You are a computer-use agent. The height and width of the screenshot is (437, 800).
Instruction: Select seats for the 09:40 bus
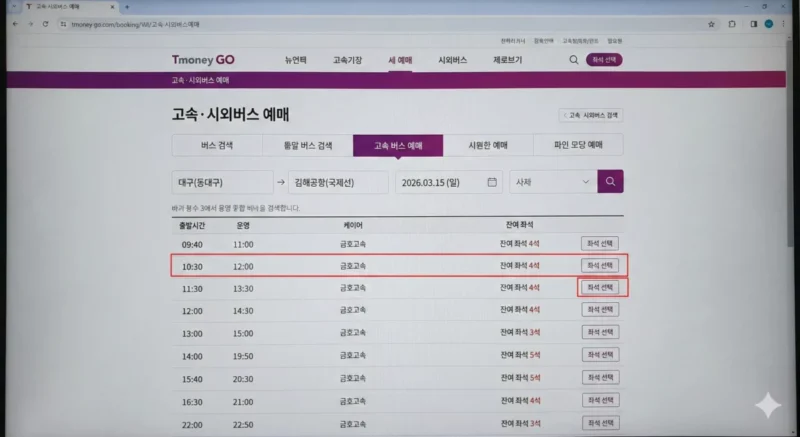[600, 244]
